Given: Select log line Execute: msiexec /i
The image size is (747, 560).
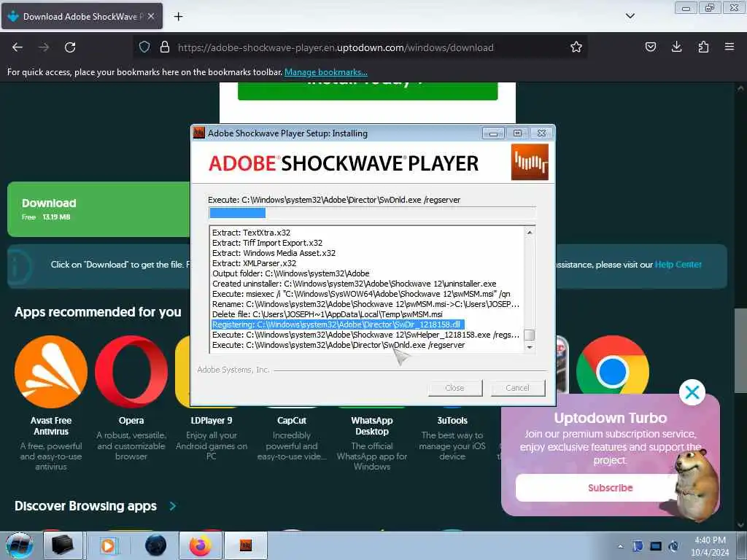Looking at the screenshot, I should 361,294.
